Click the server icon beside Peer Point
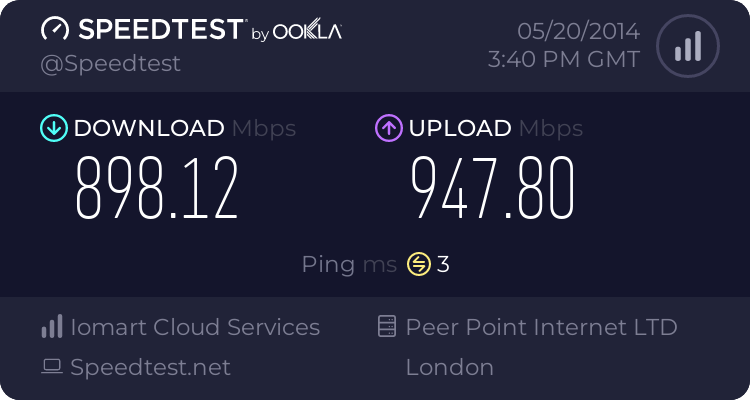Viewport: 750px width, 400px height. click(x=386, y=327)
